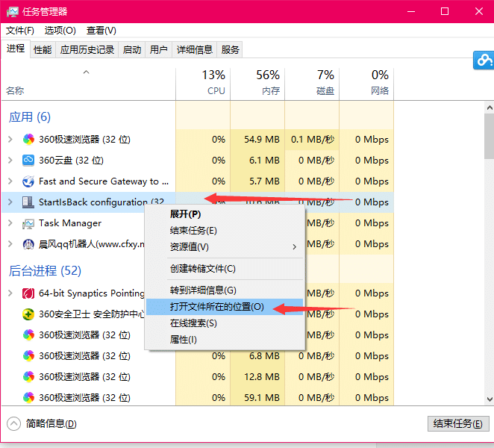Expand the StartIsBack configuration row
This screenshot has height=448, width=494.
pyautogui.click(x=10, y=202)
